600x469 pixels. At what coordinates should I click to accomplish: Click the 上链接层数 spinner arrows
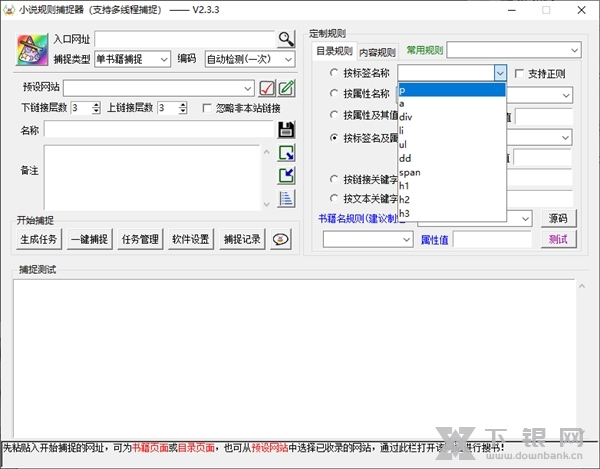[183, 108]
